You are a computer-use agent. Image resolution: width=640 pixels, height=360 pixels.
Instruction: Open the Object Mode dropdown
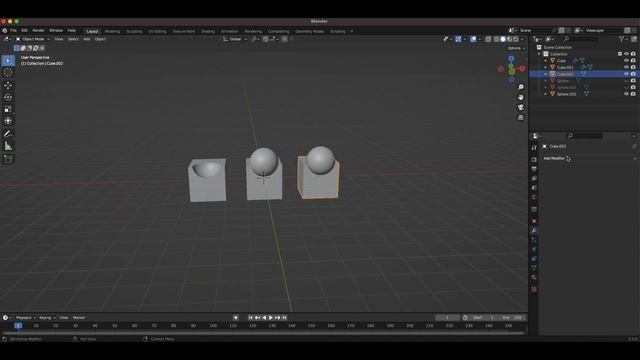point(33,39)
